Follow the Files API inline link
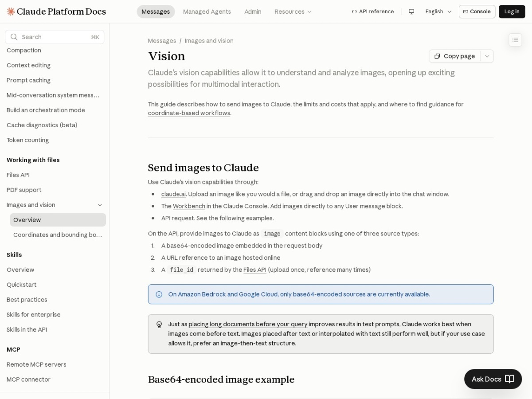The width and height of the screenshot is (532, 399). click(x=255, y=270)
